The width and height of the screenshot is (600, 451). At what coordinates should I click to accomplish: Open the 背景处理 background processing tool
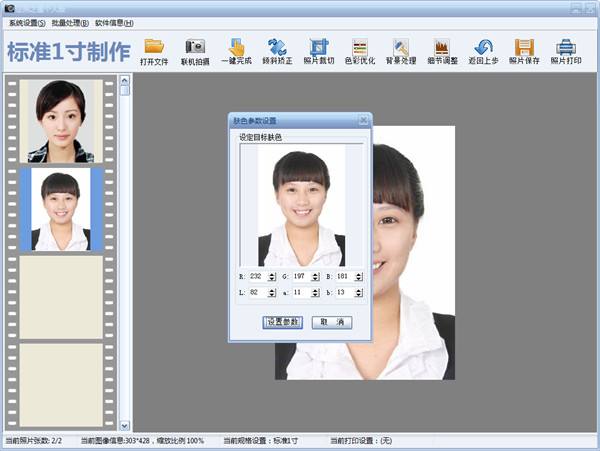[x=401, y=51]
